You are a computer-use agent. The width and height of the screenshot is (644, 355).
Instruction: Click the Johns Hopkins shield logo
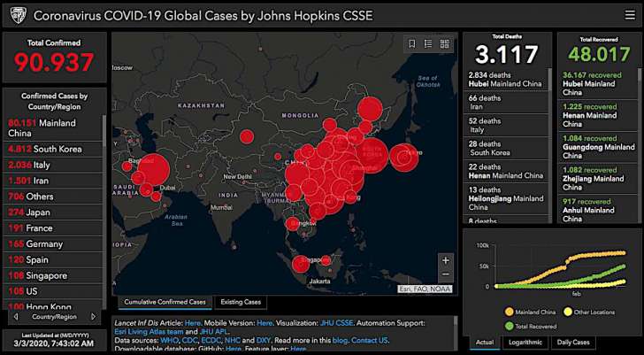[19, 16]
